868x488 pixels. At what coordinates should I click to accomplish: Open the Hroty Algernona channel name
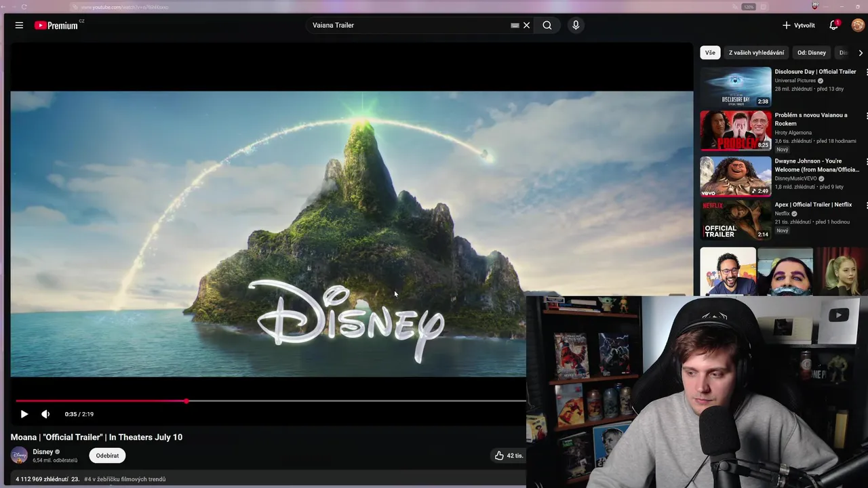point(793,133)
